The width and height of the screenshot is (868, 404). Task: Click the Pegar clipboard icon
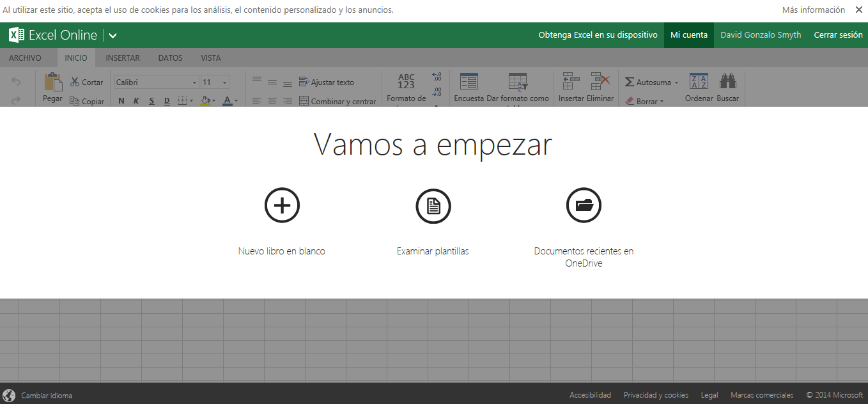52,82
